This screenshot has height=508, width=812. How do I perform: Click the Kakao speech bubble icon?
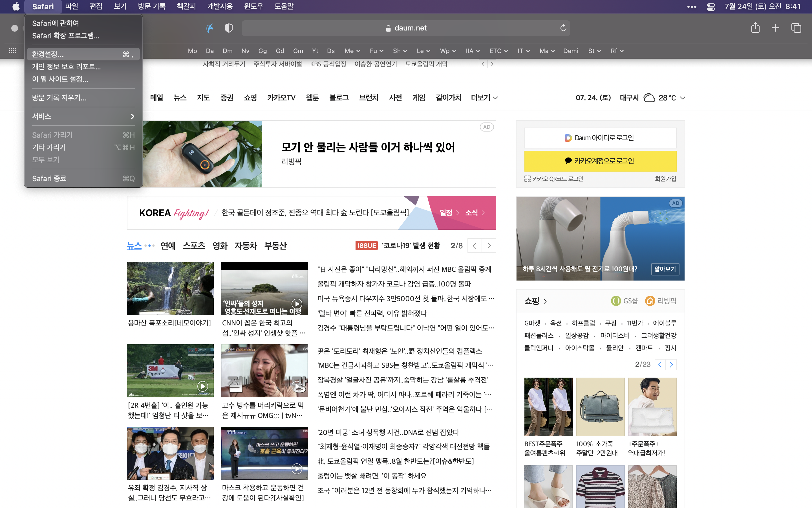568,161
